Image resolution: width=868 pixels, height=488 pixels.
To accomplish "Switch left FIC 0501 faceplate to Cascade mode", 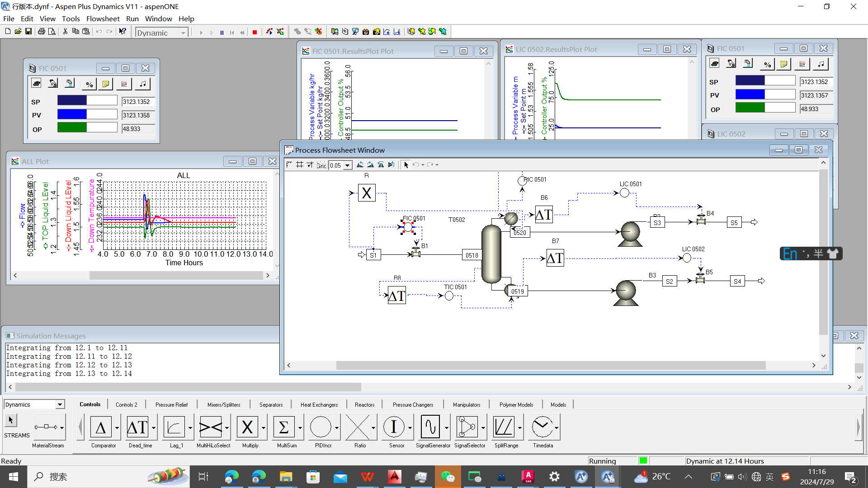I will click(x=70, y=84).
